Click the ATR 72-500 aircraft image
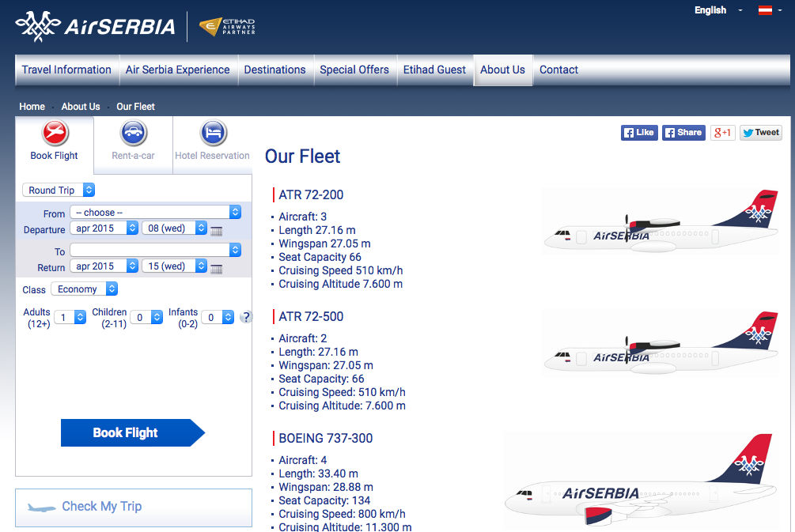The height and width of the screenshot is (532, 795). (661, 344)
